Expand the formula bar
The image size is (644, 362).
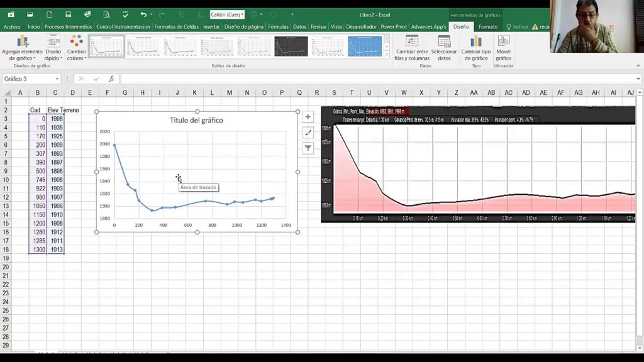click(x=638, y=79)
